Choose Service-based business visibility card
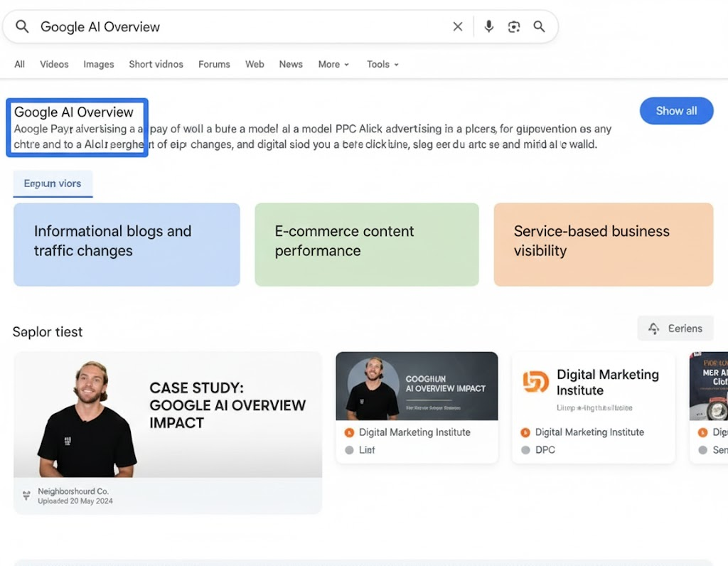Screen dimensions: 728x566 tap(603, 245)
